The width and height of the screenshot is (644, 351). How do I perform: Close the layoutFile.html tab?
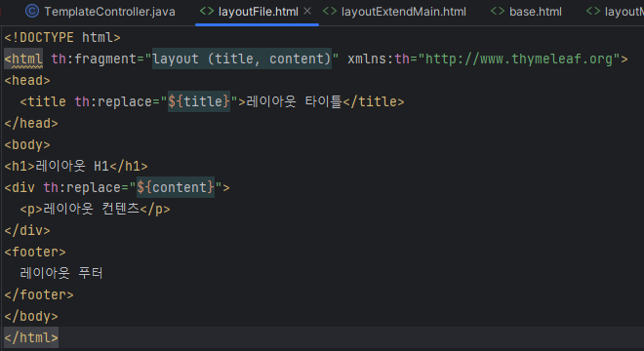pos(307,11)
